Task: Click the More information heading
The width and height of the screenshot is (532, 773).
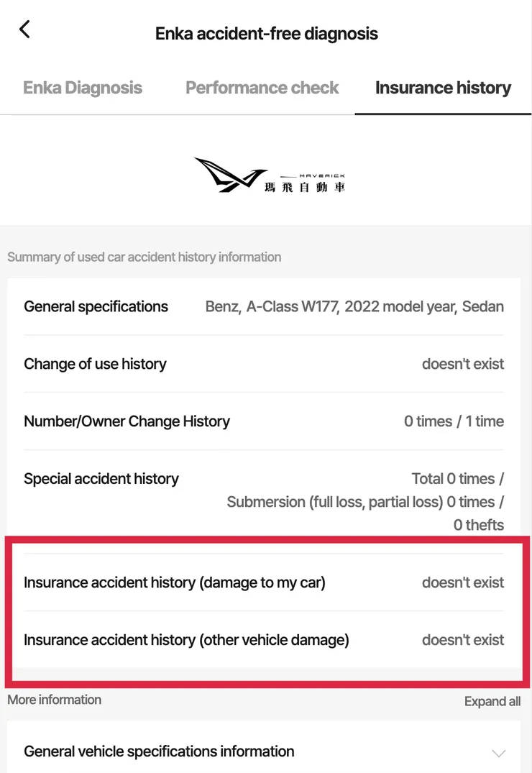Action: point(54,700)
